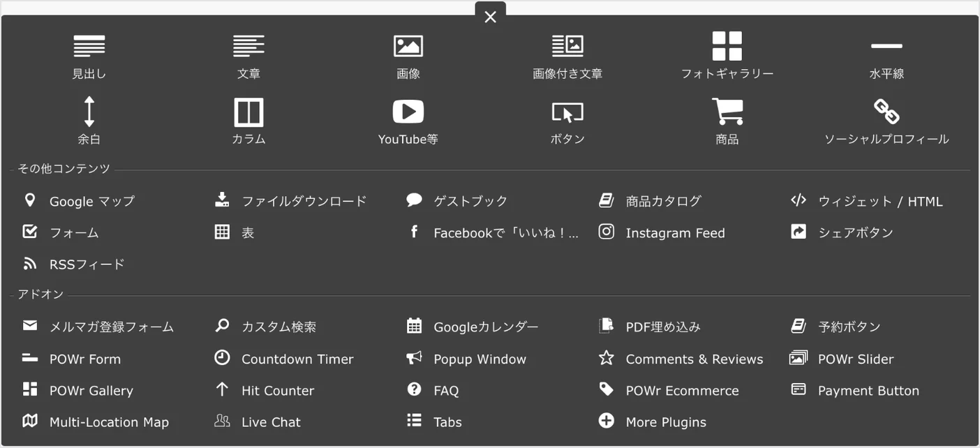
Task: Click the ファイルダウンロード download icon
Action: 222,200
